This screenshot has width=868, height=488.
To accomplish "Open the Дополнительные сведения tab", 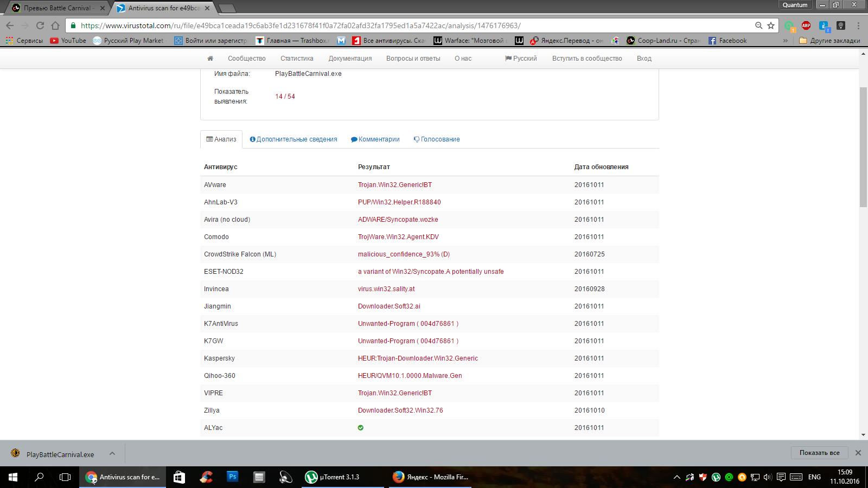I will 293,139.
